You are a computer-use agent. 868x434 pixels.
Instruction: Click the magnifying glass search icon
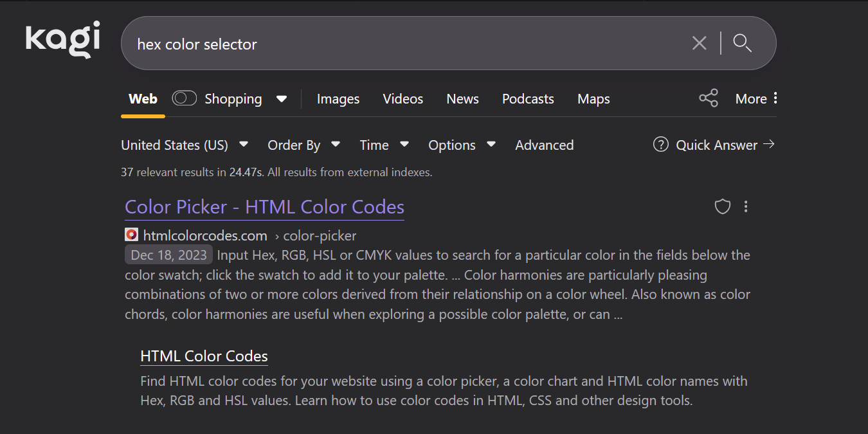tap(743, 43)
